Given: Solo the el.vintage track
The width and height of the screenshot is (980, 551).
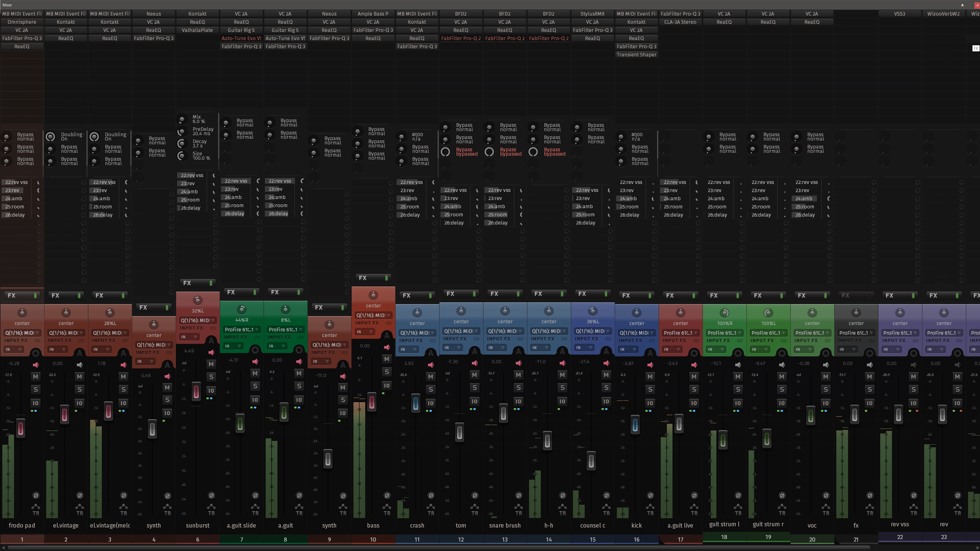Looking at the screenshot, I should point(80,389).
